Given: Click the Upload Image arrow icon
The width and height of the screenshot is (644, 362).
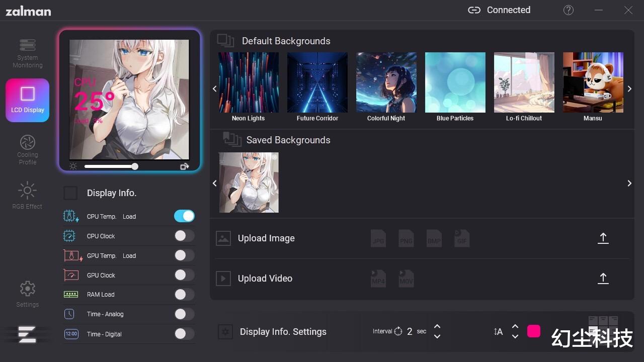Looking at the screenshot, I should 603,238.
